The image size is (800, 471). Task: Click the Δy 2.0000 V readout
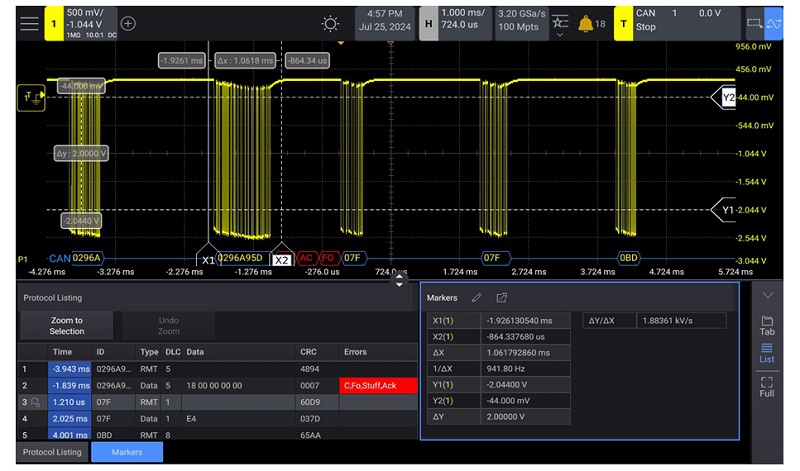tap(82, 153)
